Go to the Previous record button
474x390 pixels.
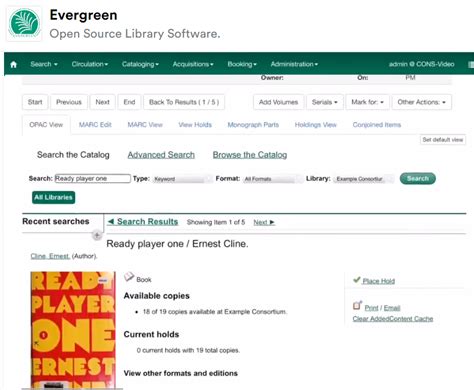coord(69,102)
